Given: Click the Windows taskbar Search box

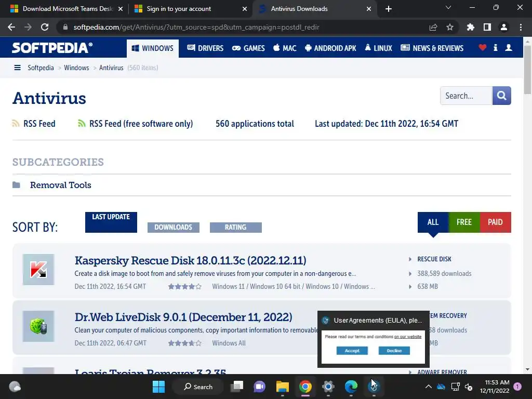Looking at the screenshot, I should click(x=198, y=387).
